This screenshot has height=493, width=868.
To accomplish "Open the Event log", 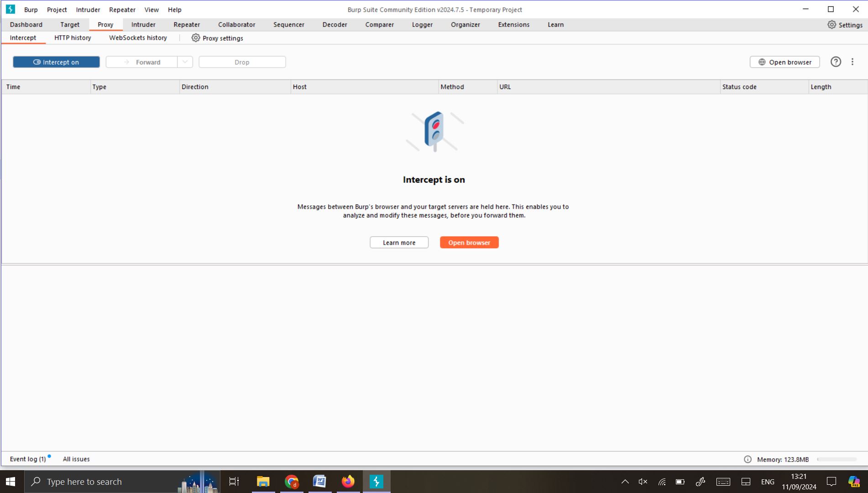I will pos(28,459).
